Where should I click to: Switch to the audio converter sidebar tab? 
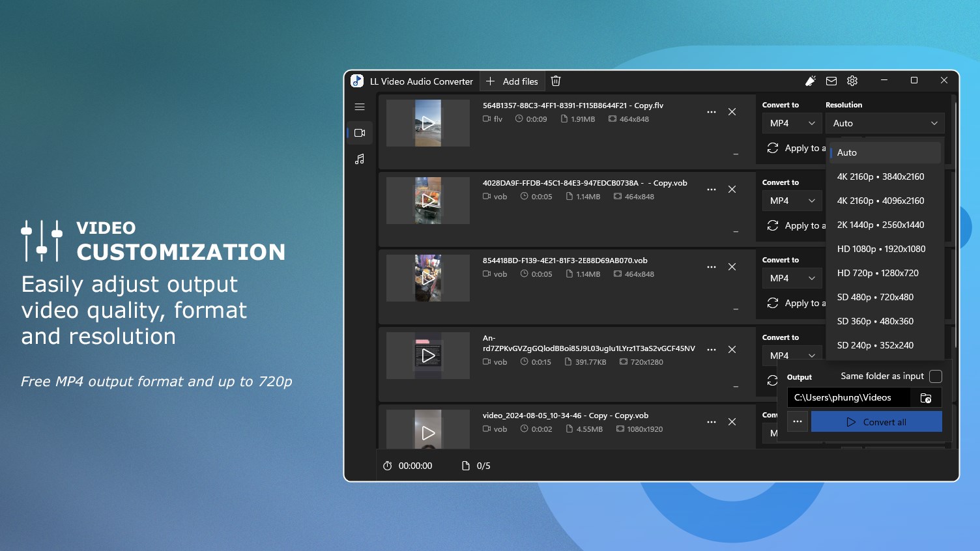360,159
